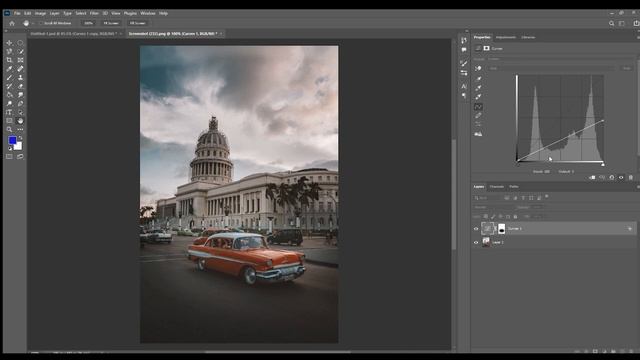Viewport: 640px width, 360px height.
Task: Switch to the Adjustments tab
Action: (x=506, y=38)
